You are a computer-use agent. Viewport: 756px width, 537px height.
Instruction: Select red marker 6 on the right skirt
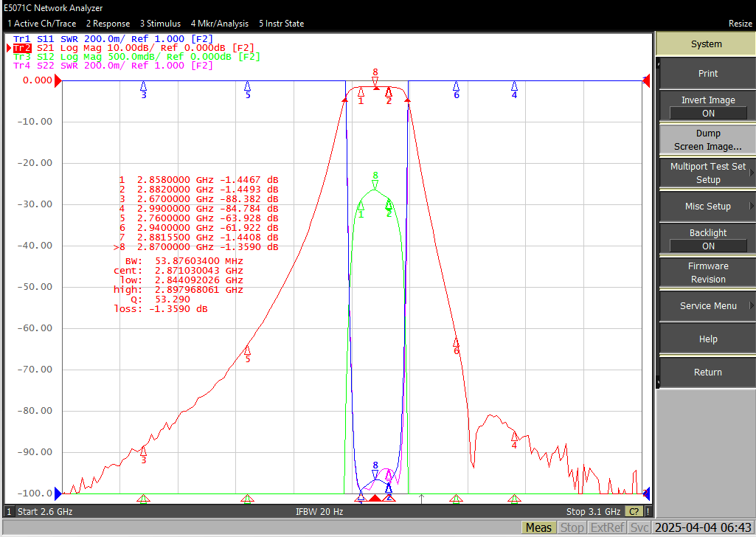click(x=456, y=342)
